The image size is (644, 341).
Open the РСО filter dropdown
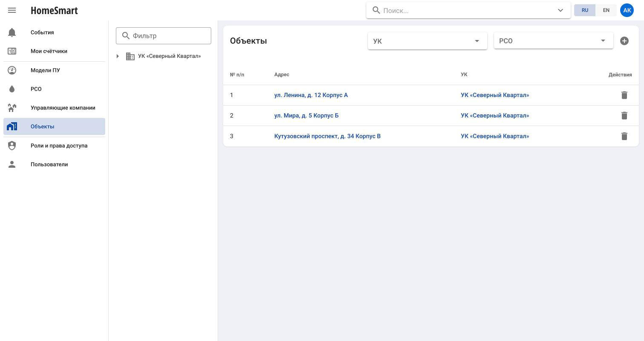pos(554,41)
